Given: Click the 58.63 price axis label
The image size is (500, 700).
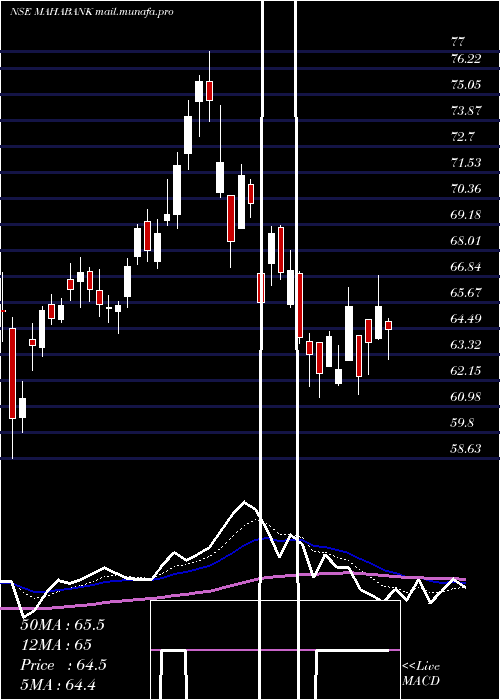Looking at the screenshot, I should 466,449.
